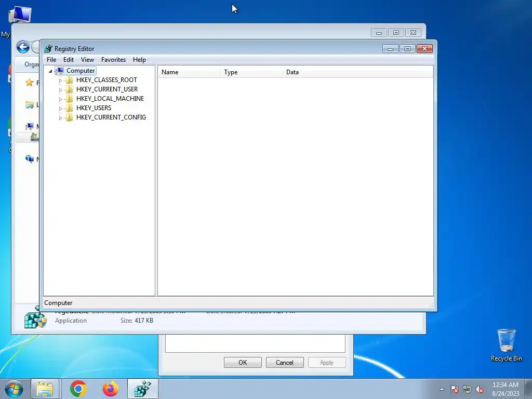Minimize the Registry Editor window
The height and width of the screenshot is (399, 532).
pyautogui.click(x=390, y=49)
